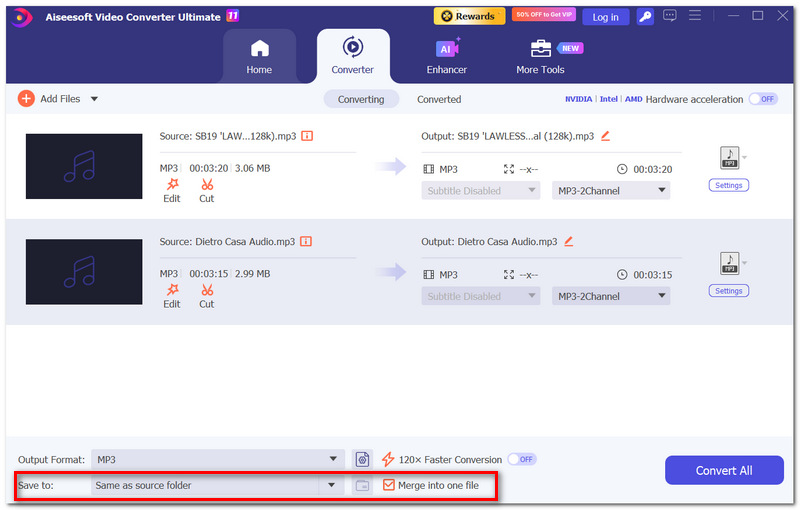Screen dimensions: 800x510
Task: Open the AI Enhancer tab
Action: pyautogui.click(x=446, y=57)
